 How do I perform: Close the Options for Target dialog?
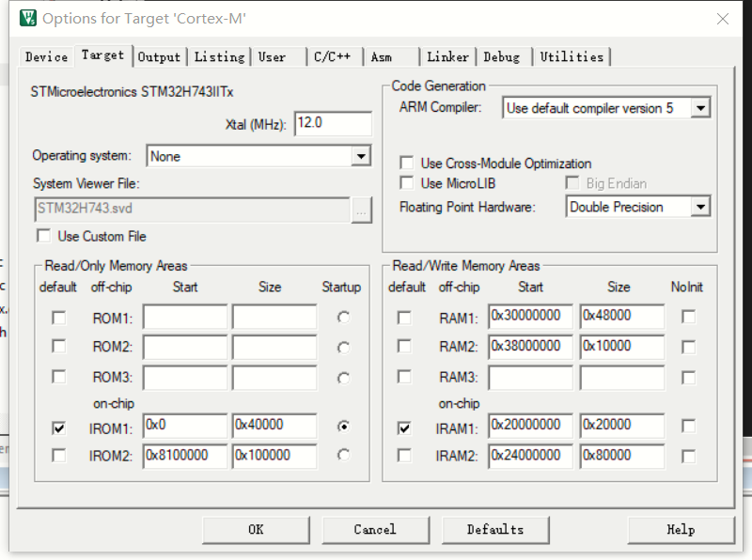click(x=723, y=19)
